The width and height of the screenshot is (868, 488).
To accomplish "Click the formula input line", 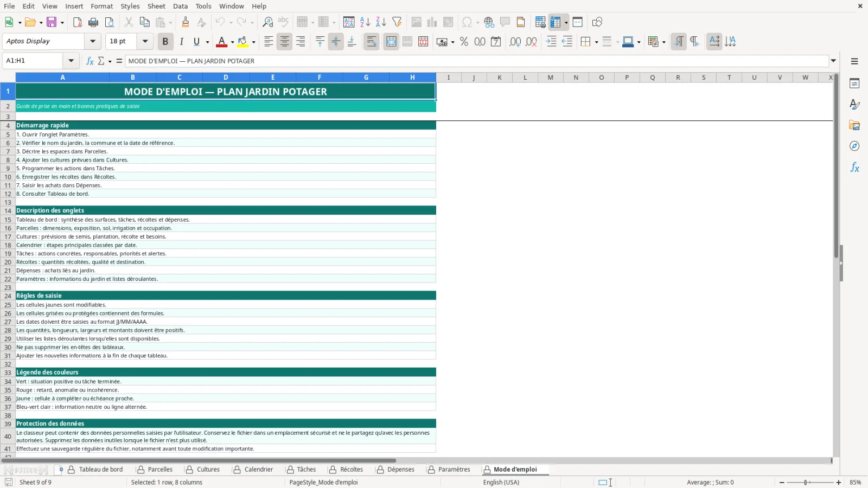I will point(476,61).
